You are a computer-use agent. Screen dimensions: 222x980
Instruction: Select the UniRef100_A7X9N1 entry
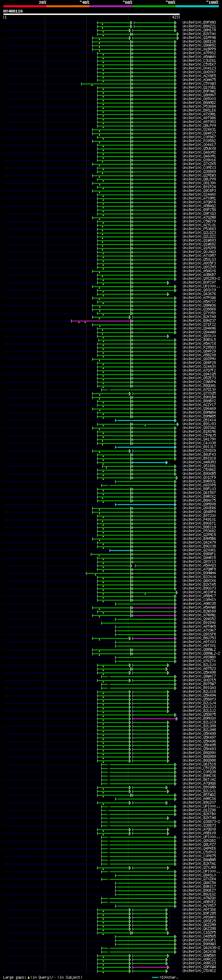click(x=199, y=114)
